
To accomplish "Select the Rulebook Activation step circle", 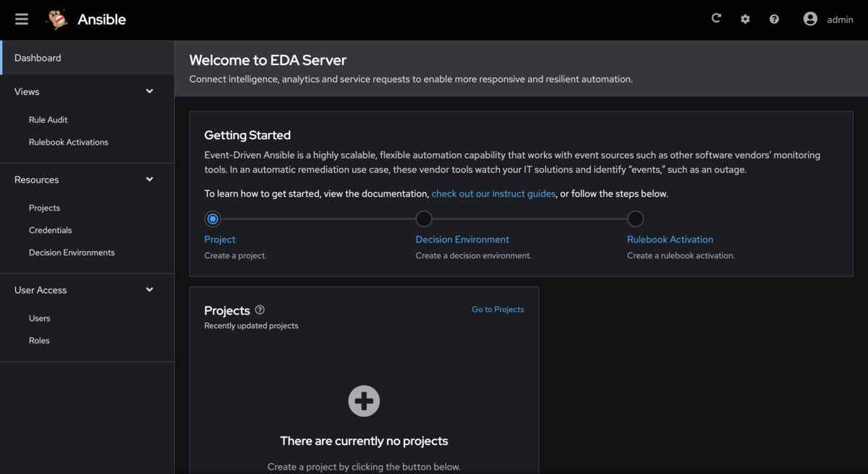I will click(635, 219).
